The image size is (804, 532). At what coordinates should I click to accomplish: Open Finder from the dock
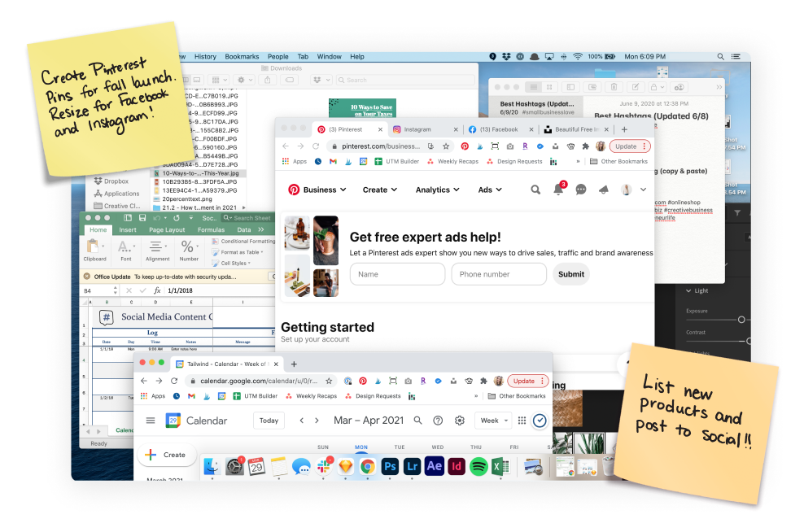[212, 466]
